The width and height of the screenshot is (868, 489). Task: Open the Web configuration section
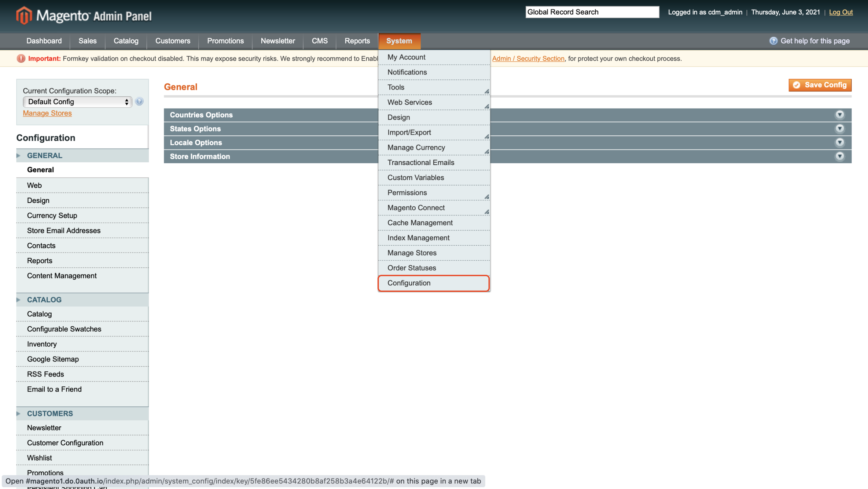pyautogui.click(x=82, y=185)
